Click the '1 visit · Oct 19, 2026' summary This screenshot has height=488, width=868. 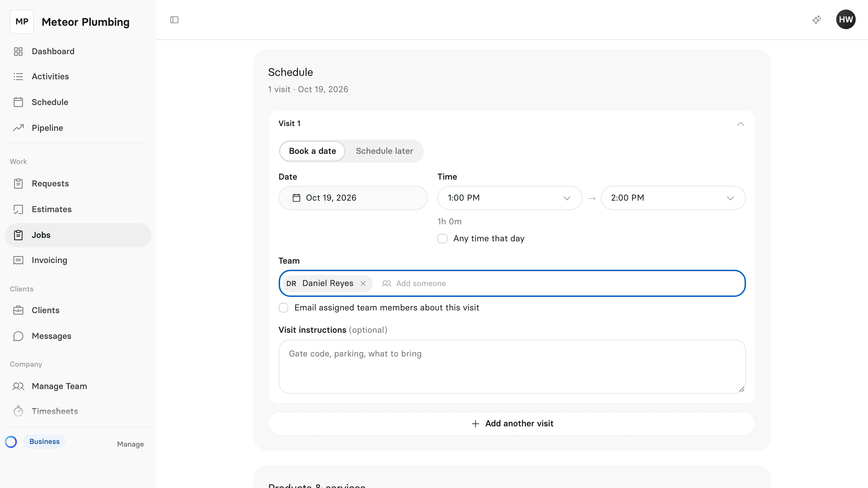click(308, 89)
